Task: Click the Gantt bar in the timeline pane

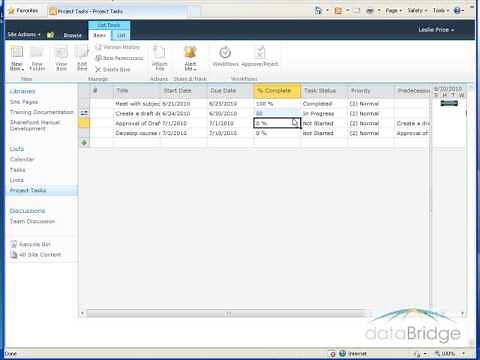Action: pos(449,103)
